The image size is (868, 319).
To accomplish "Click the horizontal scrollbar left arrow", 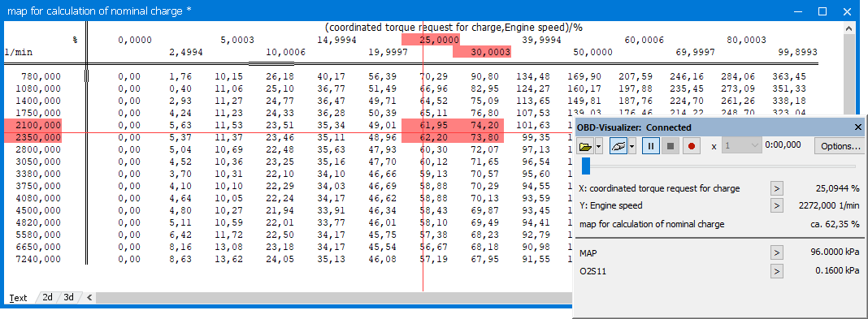I will [89, 297].
